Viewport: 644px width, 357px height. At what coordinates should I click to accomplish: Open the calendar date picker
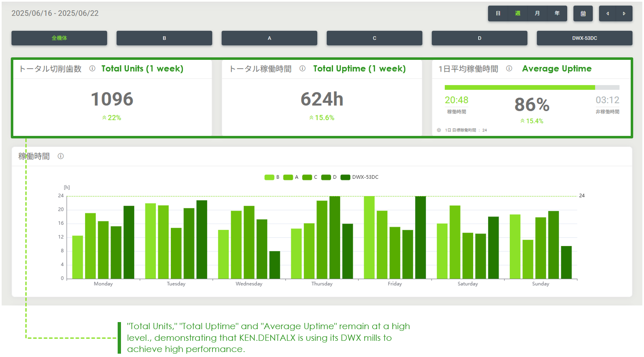583,13
